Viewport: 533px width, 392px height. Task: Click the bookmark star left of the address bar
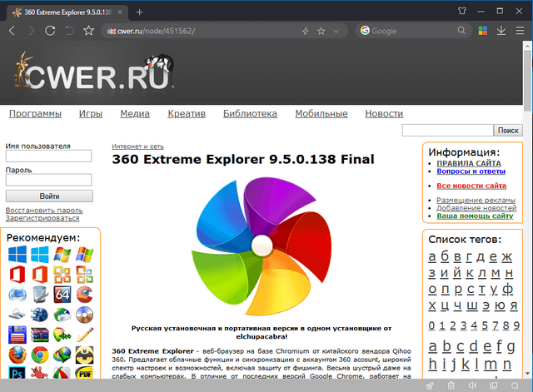click(88, 31)
